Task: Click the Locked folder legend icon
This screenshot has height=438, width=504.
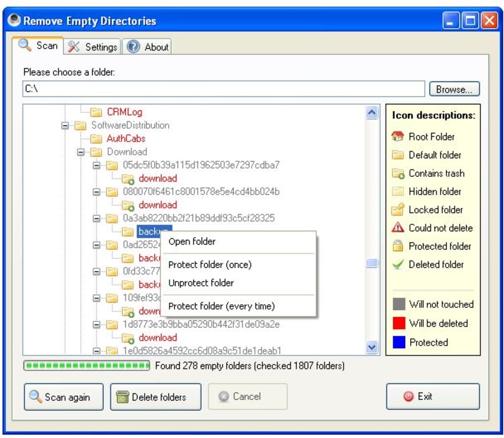Action: point(398,210)
